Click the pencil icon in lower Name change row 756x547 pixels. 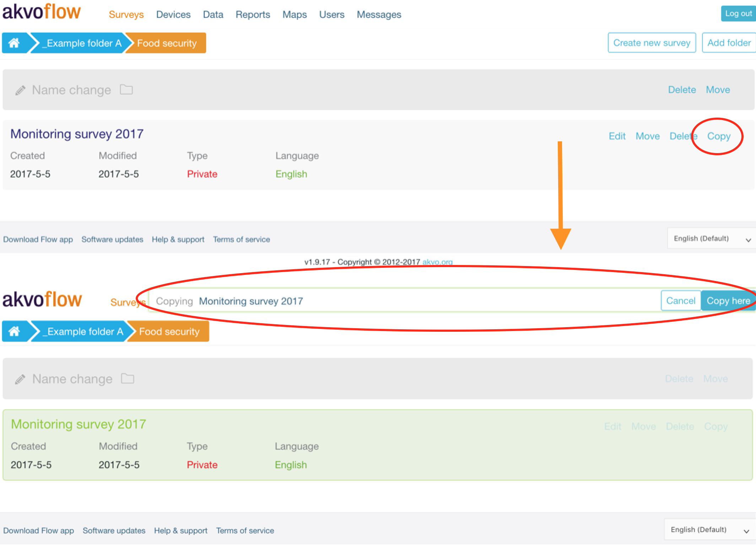(x=20, y=379)
